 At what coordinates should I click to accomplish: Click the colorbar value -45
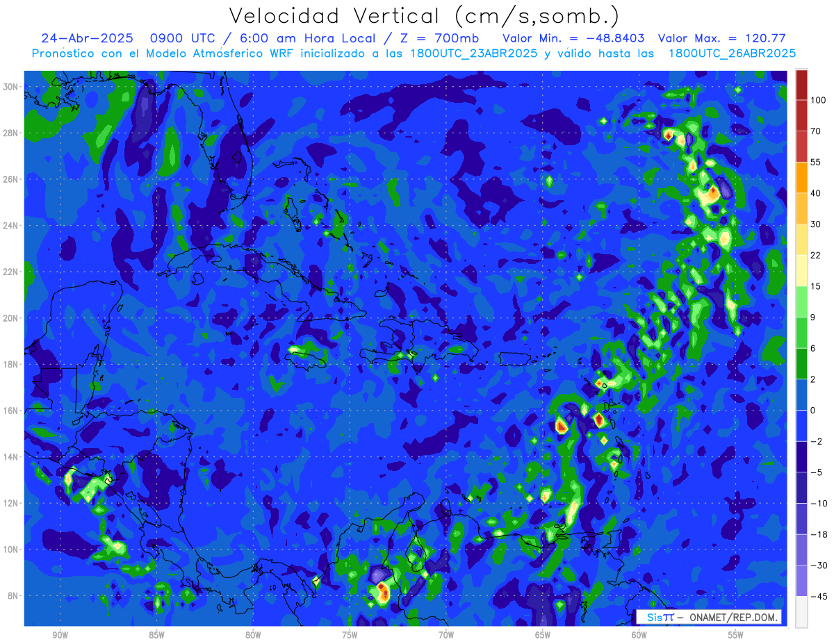pyautogui.click(x=818, y=596)
